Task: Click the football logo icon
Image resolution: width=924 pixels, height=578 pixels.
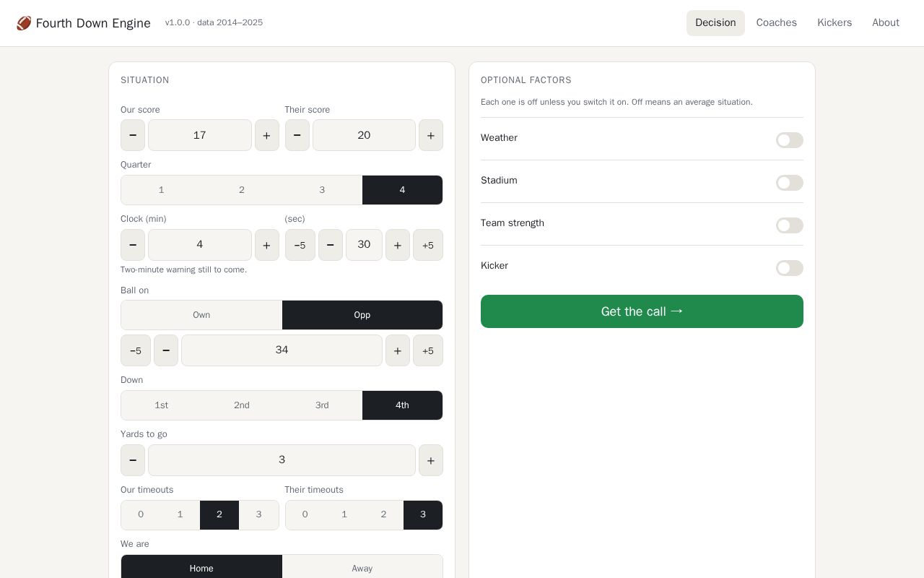Action: click(x=24, y=23)
